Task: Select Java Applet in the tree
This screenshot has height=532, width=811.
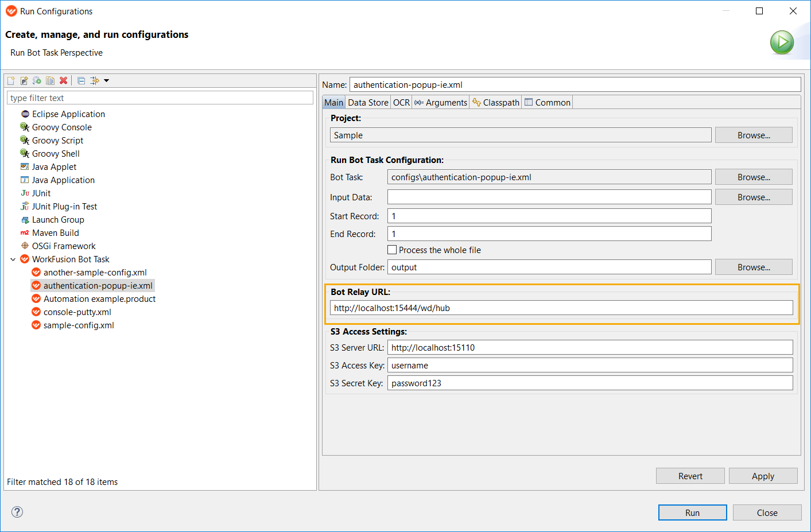Action: pyautogui.click(x=54, y=167)
